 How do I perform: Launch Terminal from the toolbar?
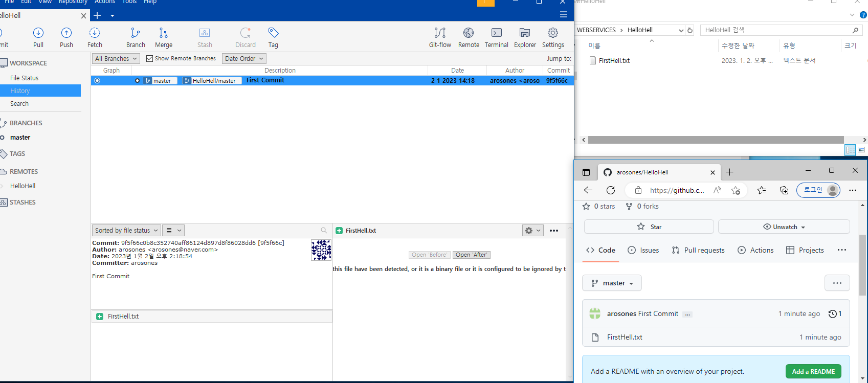click(x=497, y=37)
